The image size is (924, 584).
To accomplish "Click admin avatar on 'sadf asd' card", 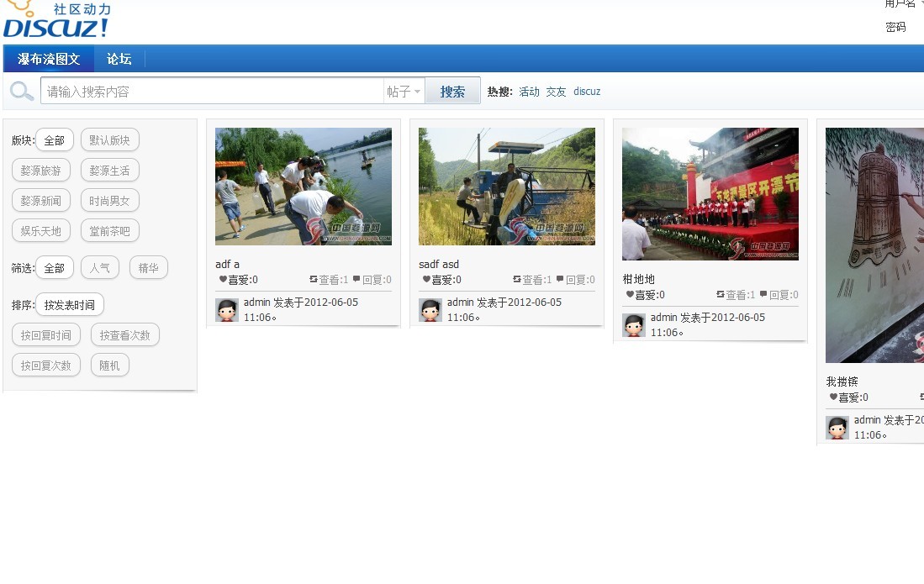I will tap(430, 310).
